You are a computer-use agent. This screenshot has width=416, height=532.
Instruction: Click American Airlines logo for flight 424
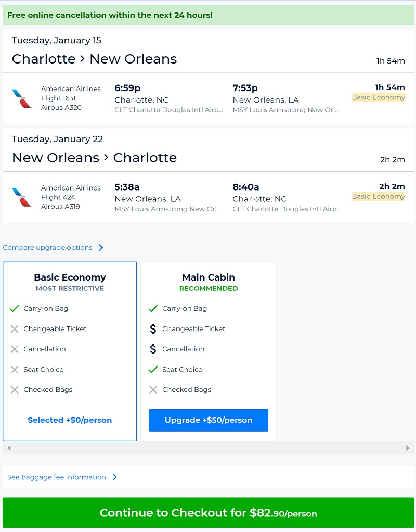22,197
